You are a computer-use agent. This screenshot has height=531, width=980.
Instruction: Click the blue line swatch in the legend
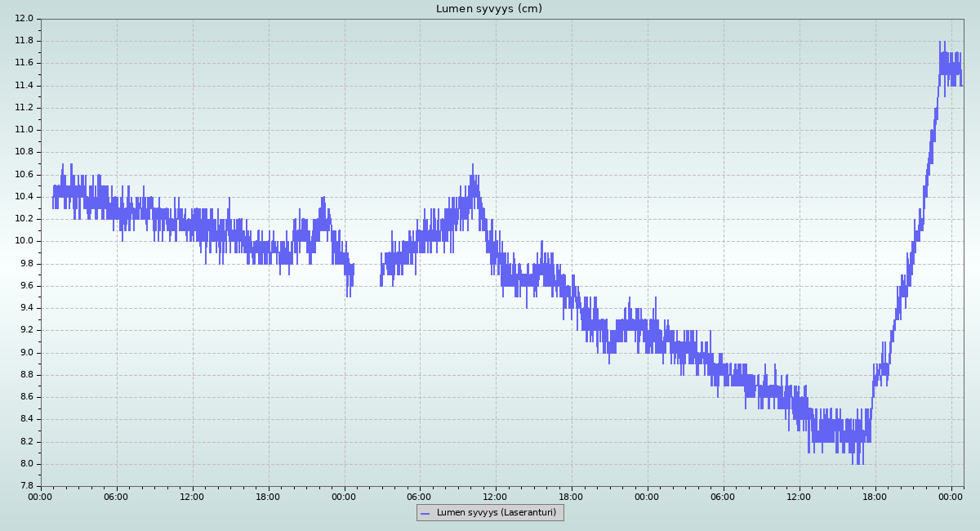coord(425,513)
